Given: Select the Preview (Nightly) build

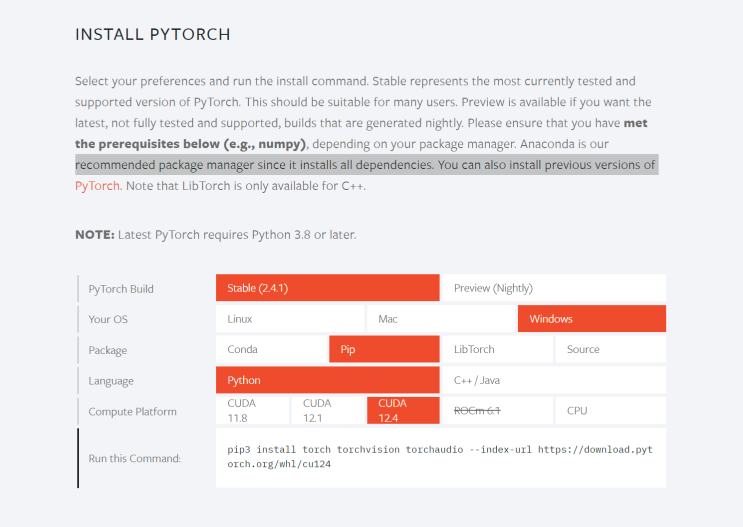Looking at the screenshot, I should coord(553,288).
